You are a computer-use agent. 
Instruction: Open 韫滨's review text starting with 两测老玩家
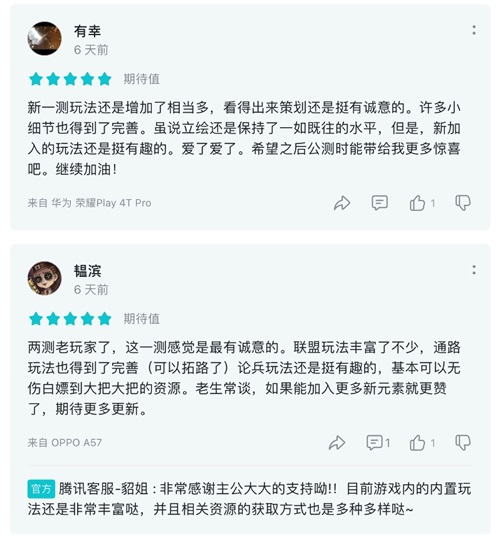pyautogui.click(x=244, y=378)
